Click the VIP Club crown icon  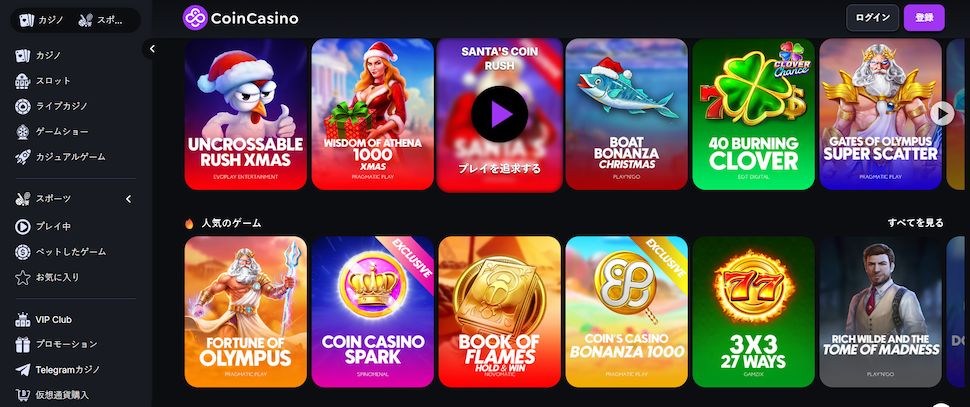pos(23,320)
